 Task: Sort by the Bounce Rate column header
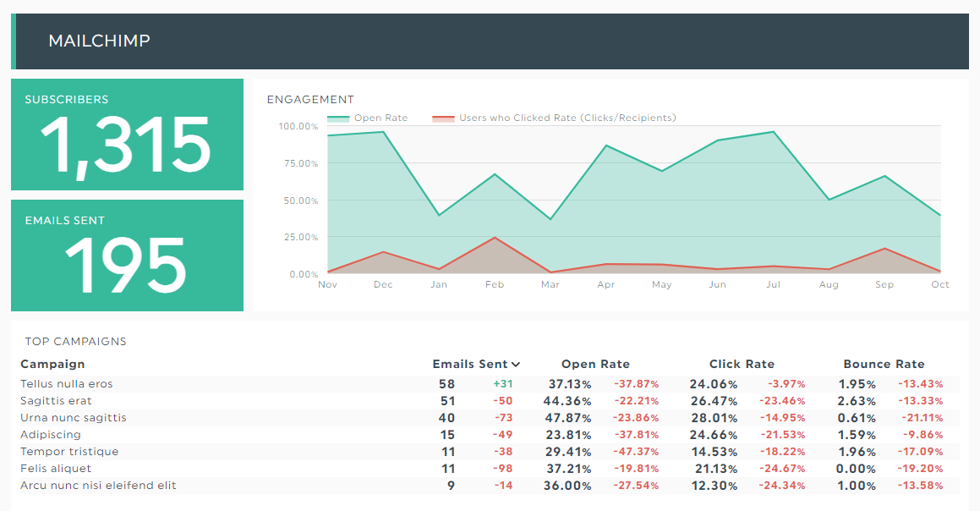pos(884,364)
